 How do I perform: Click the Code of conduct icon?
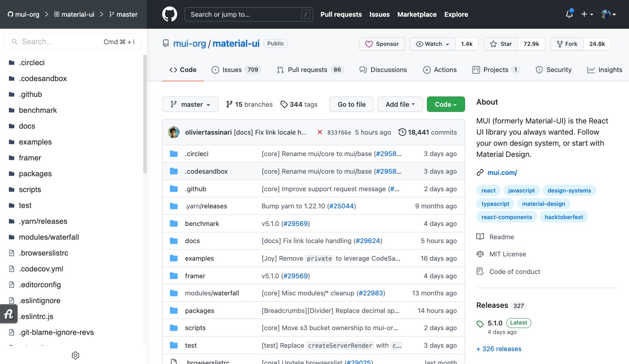coord(480,271)
